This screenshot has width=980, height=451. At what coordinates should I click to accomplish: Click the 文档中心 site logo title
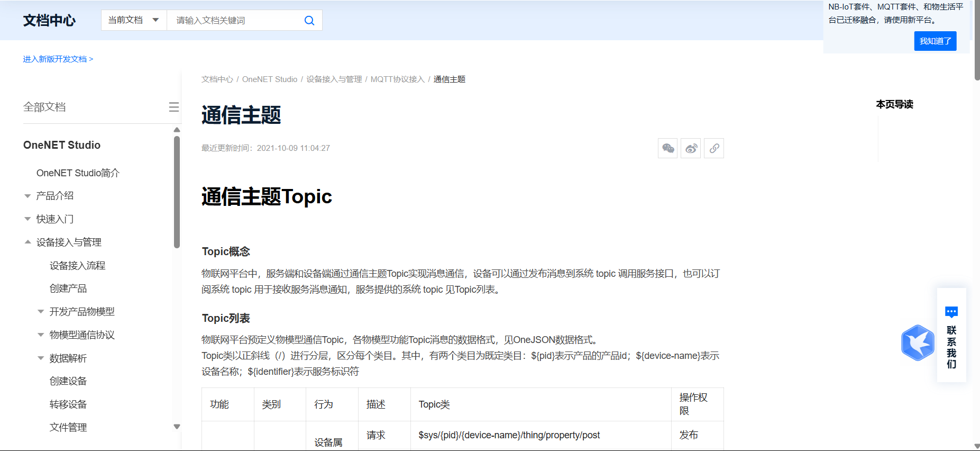click(x=49, y=20)
